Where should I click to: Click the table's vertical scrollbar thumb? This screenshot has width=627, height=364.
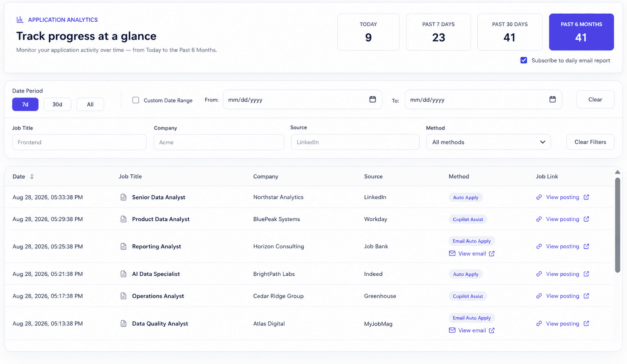(617, 225)
